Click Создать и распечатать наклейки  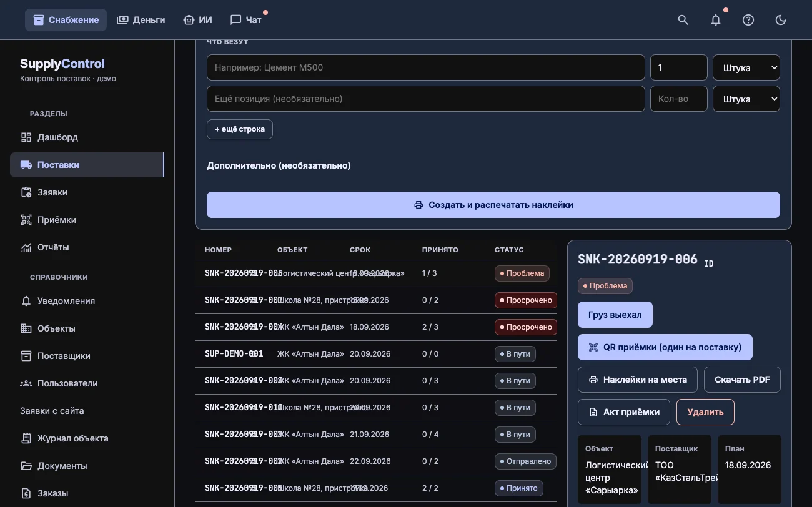493,205
